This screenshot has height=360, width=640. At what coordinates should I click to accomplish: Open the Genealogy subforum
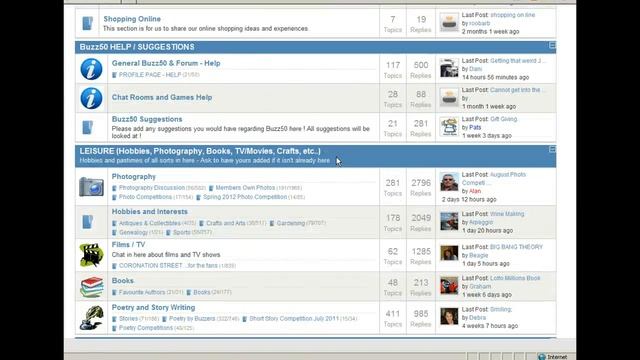pyautogui.click(x=133, y=233)
